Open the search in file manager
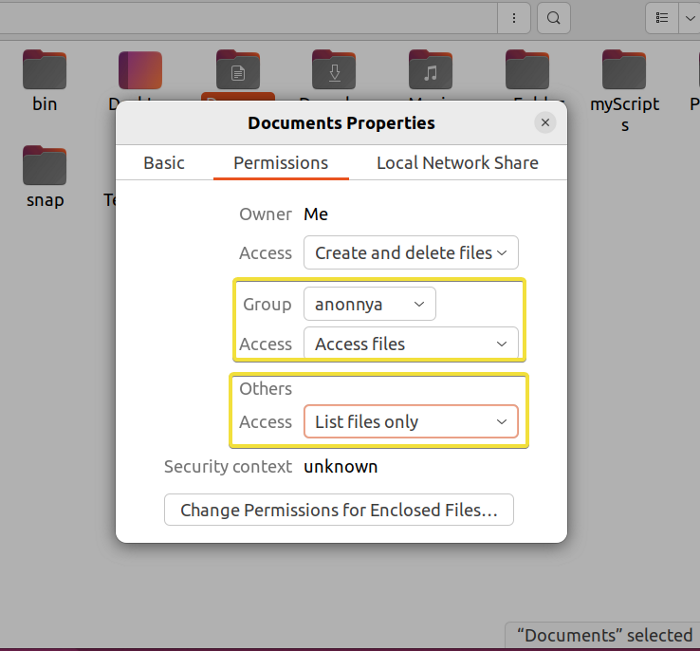Viewport: 700px width, 651px height. pos(554,18)
